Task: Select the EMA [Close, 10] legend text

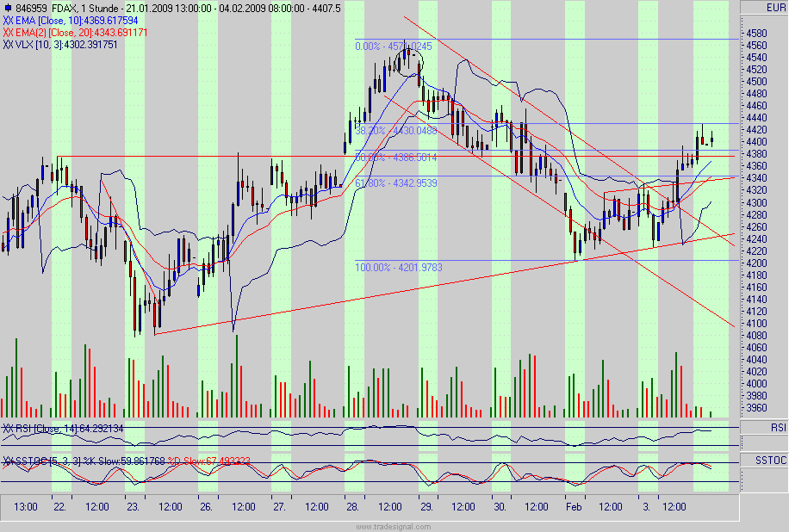Action: pyautogui.click(x=73, y=20)
